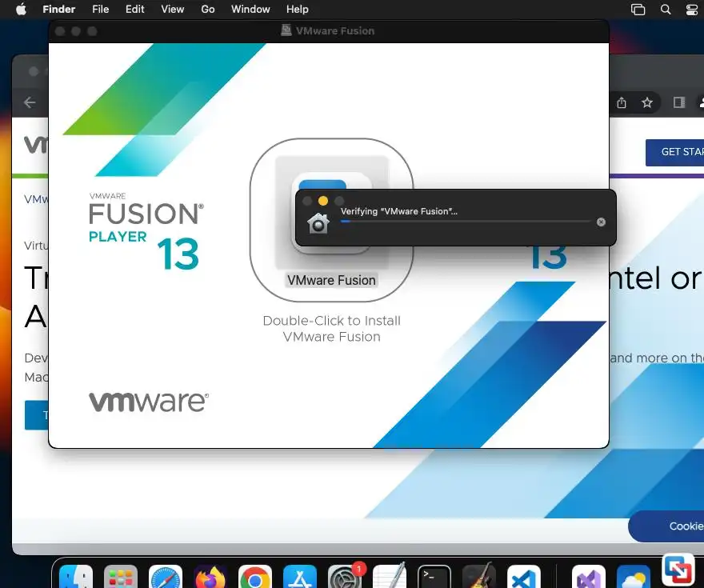Open the Finder menu
This screenshot has width=704, height=588.
pyautogui.click(x=59, y=9)
